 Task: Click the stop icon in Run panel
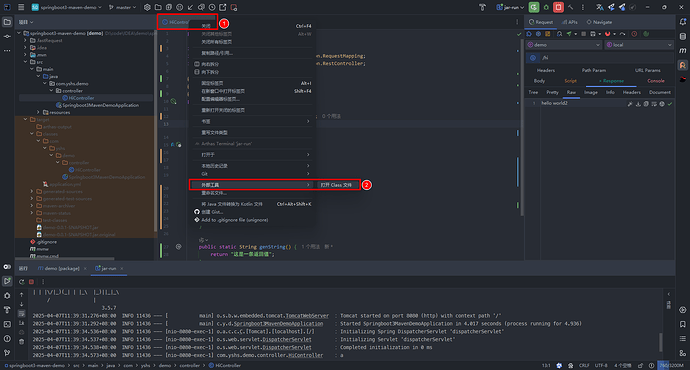(31, 282)
